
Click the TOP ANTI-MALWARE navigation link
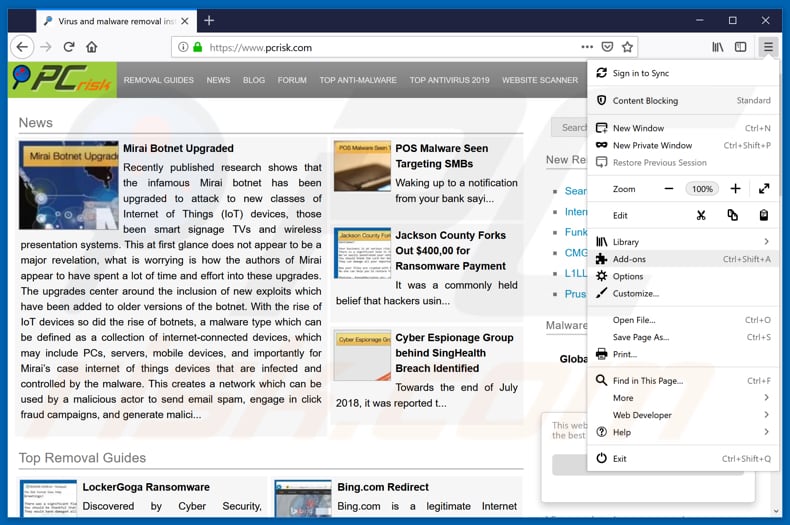pos(358,80)
